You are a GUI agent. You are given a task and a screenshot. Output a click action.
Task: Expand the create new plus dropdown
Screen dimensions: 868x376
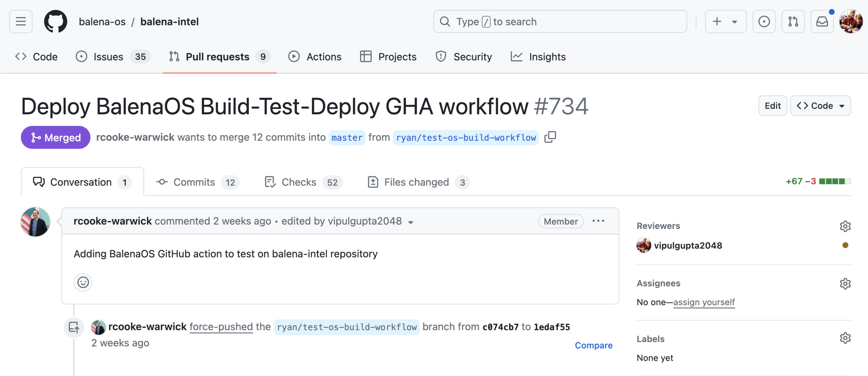coord(725,22)
